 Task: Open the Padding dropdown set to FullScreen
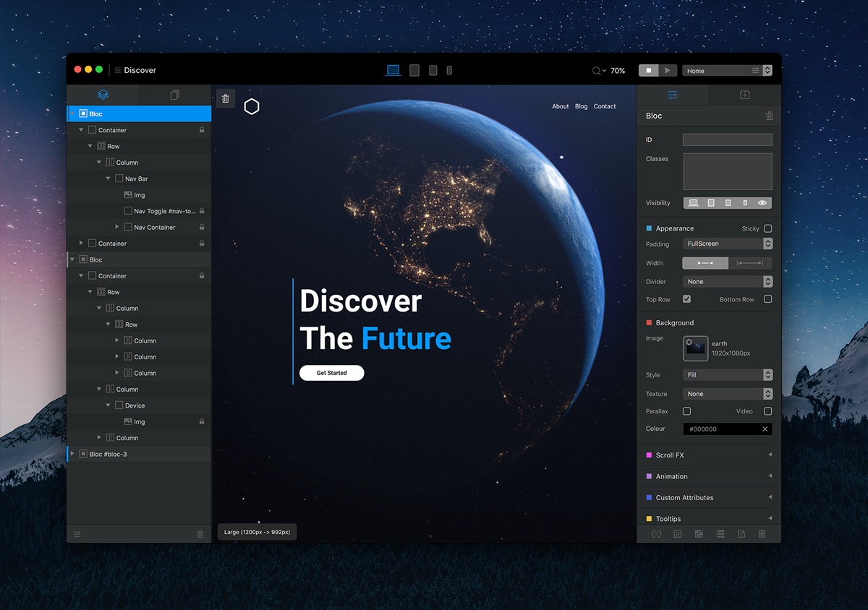point(727,244)
